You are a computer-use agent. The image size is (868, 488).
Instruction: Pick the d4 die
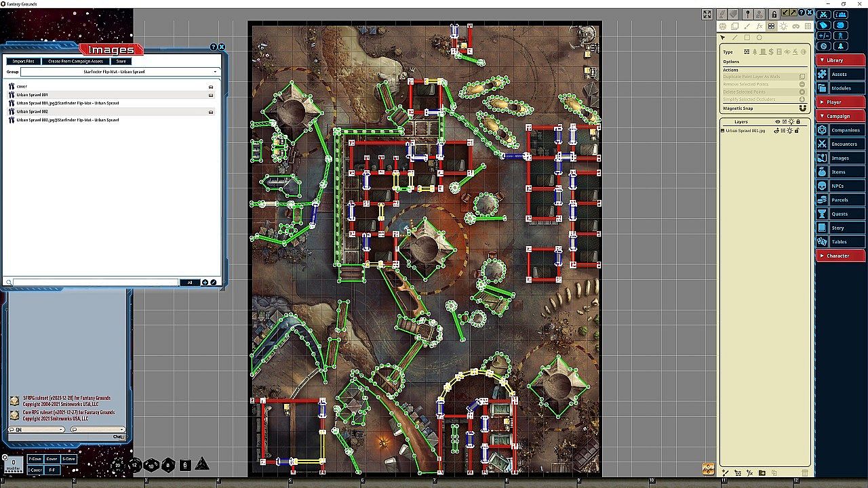tap(201, 465)
